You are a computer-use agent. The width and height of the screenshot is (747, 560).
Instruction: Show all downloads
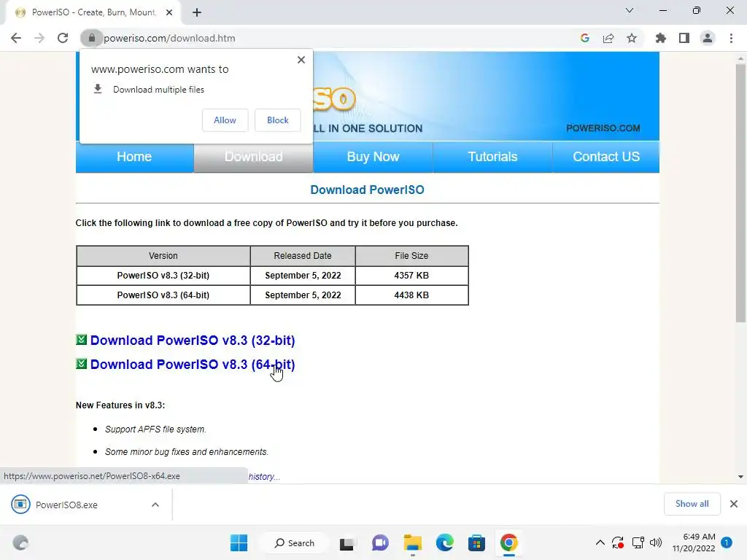[x=692, y=504]
